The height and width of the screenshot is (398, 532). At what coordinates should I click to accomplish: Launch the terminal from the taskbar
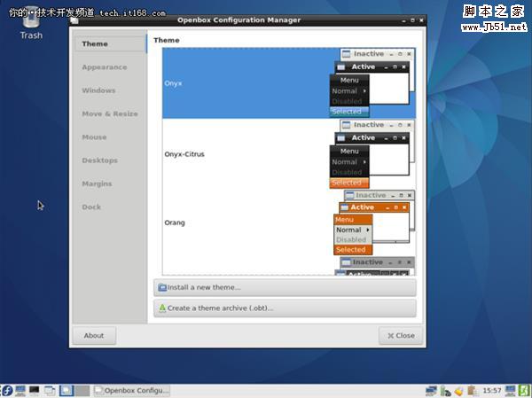35,391
